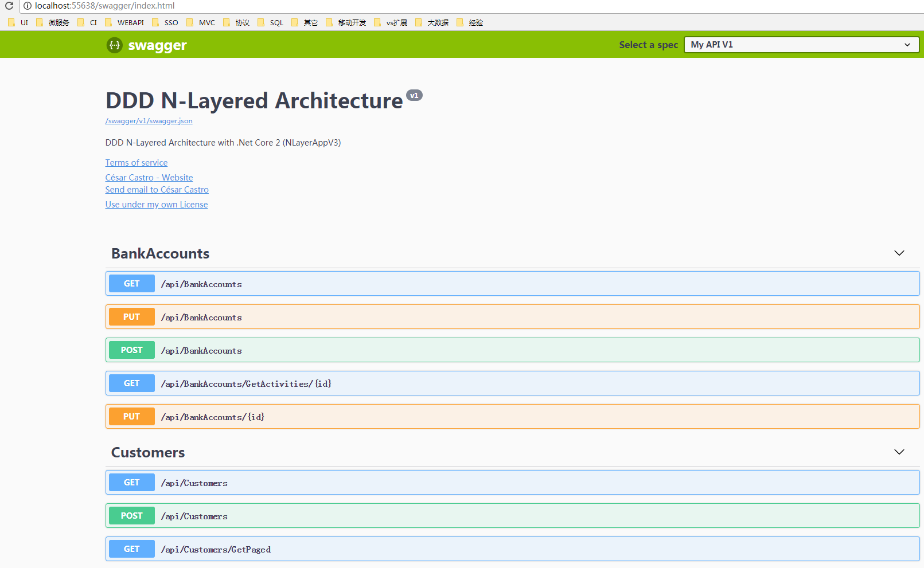Collapse the BankAccounts section chevron
The height and width of the screenshot is (568, 924).
pyautogui.click(x=899, y=253)
